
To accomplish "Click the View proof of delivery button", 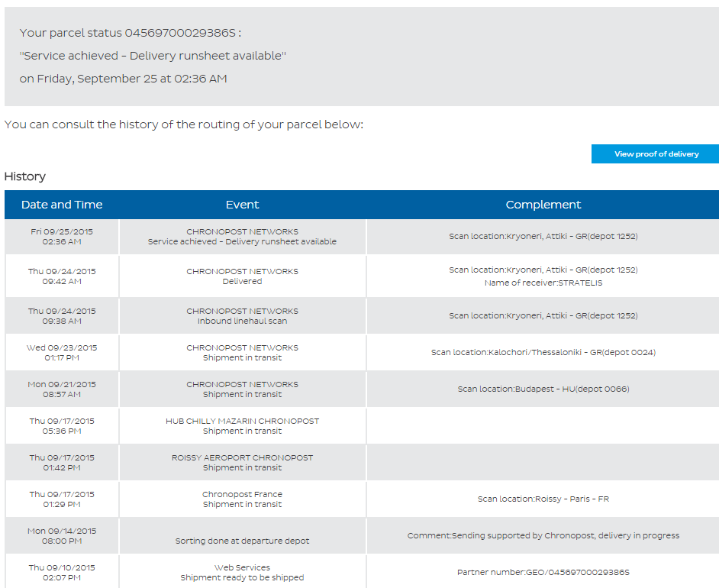I will [x=656, y=153].
